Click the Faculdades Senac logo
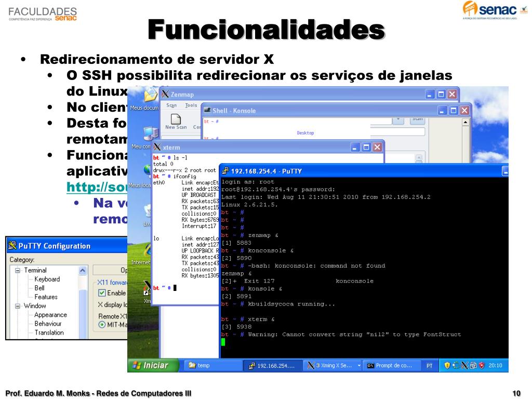The image size is (532, 399). pyautogui.click(x=43, y=14)
